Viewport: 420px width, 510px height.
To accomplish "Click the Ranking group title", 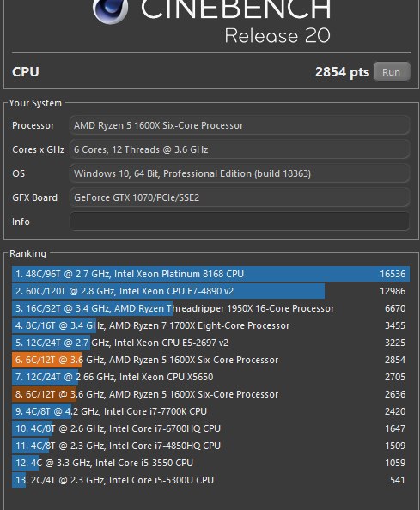I will 28,253.
